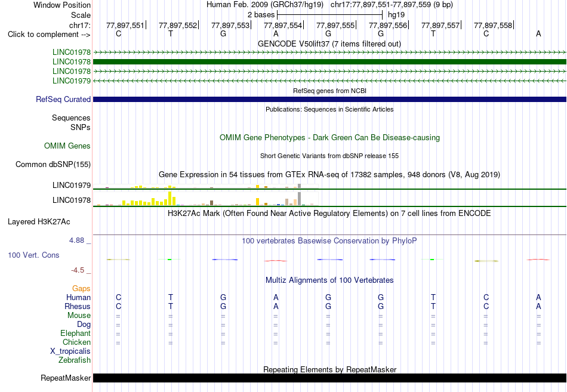Screen dimensions: 567x392
Task: Click the Zebrafish species label
Action: (75, 360)
